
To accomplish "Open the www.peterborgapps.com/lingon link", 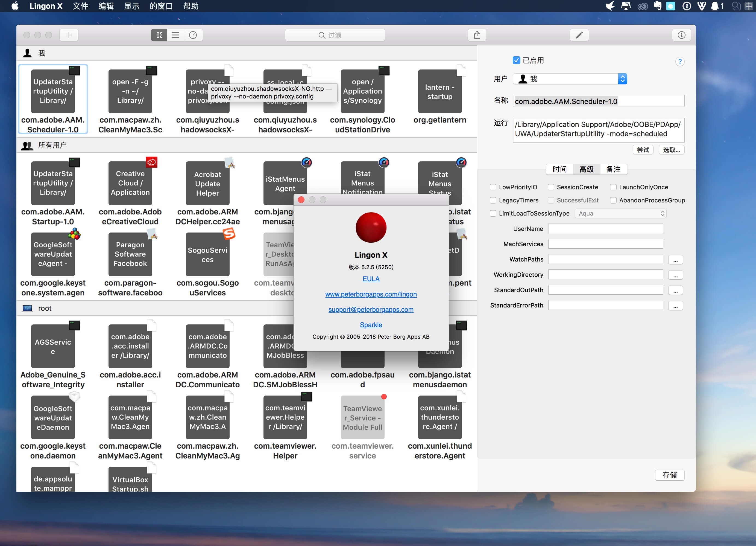I will (371, 294).
